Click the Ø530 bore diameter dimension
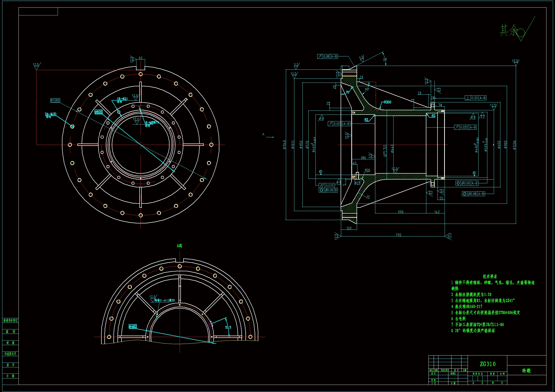The image size is (555, 392). (x=385, y=151)
